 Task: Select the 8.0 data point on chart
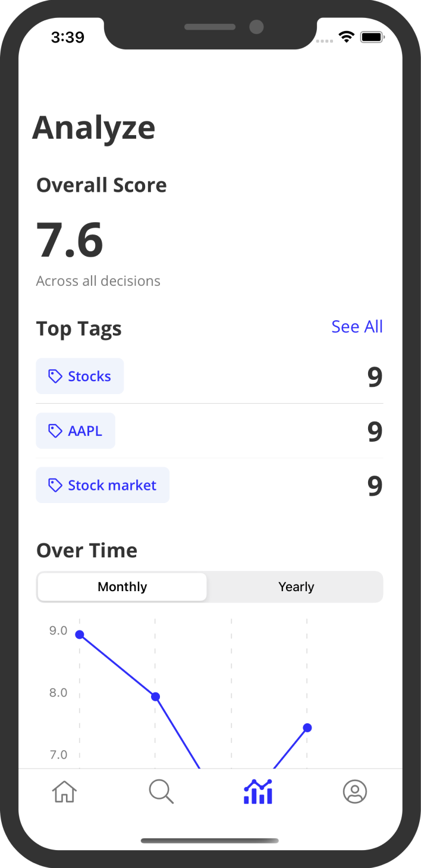click(155, 697)
